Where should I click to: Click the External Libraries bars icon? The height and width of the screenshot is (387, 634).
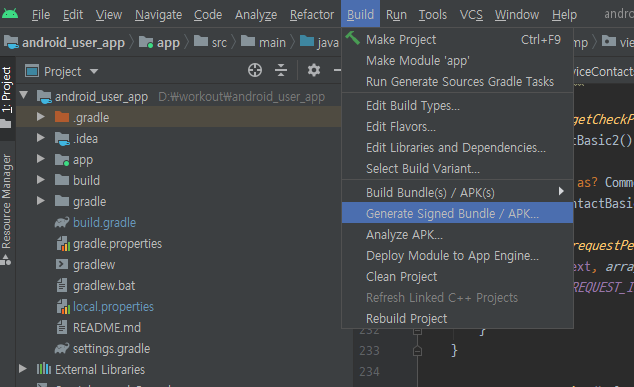44,369
